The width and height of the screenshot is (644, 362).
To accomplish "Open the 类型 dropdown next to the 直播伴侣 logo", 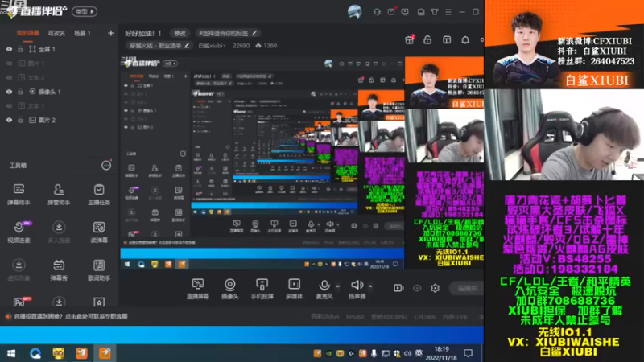I will 85,11.
